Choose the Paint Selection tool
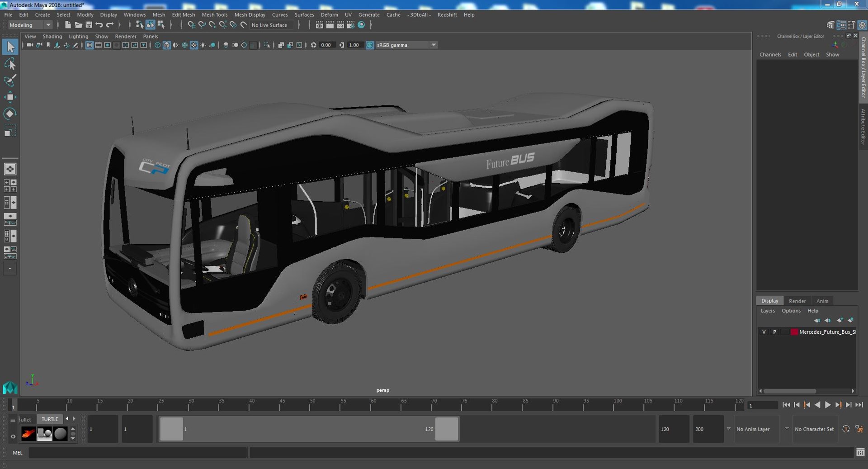 [x=10, y=81]
